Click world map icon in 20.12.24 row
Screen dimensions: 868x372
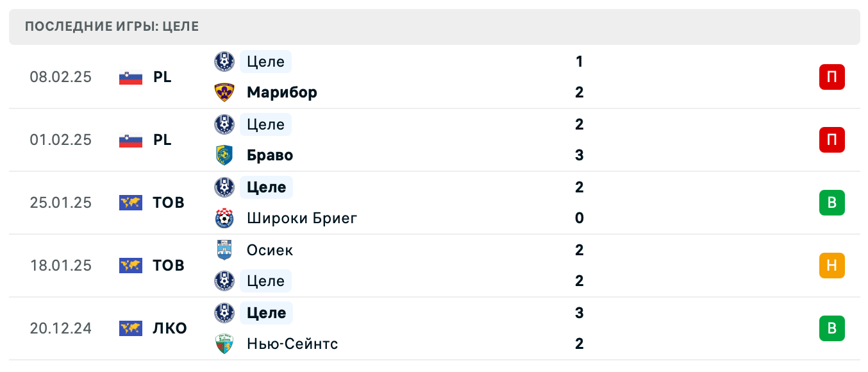[x=131, y=328]
